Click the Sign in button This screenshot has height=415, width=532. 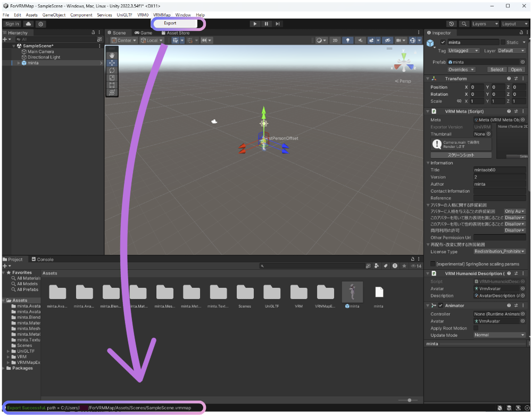point(12,24)
